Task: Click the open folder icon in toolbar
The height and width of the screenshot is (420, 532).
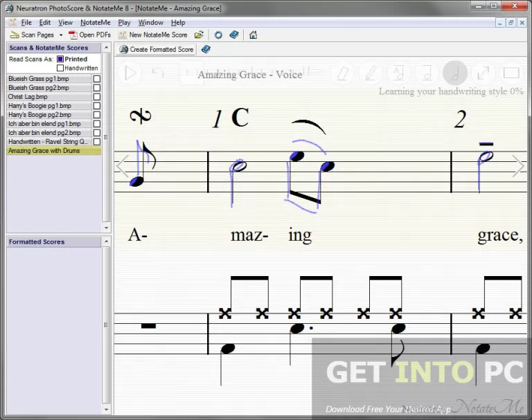Action: tap(199, 35)
